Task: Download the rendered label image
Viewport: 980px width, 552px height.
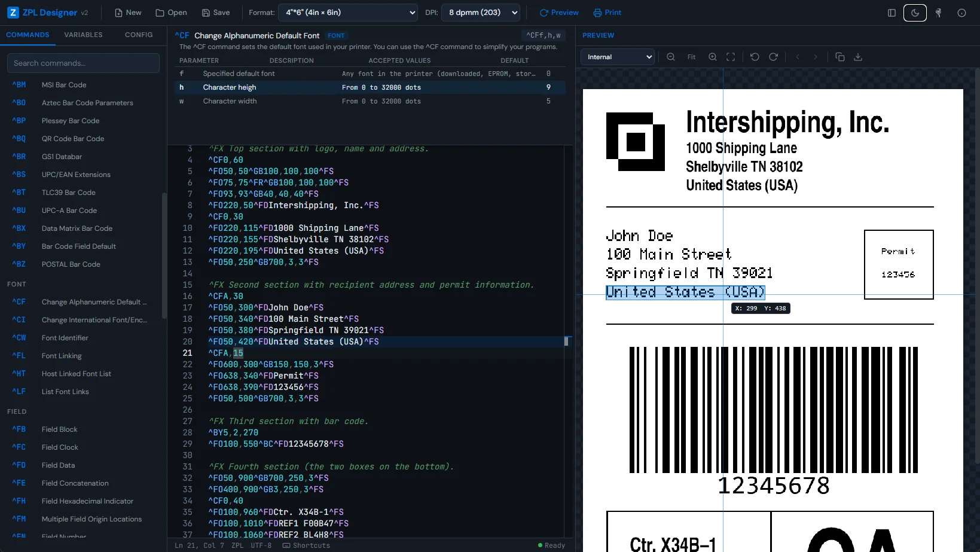Action: 858,57
